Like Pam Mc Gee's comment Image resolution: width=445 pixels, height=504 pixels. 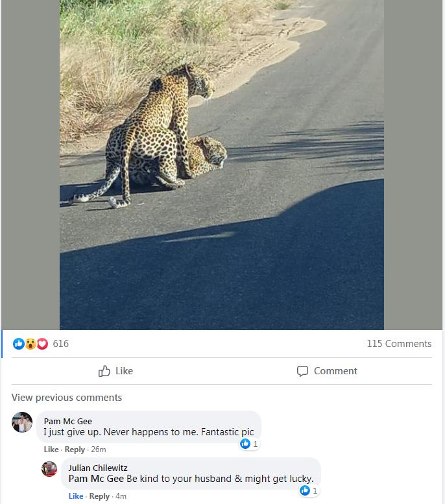[x=51, y=450]
